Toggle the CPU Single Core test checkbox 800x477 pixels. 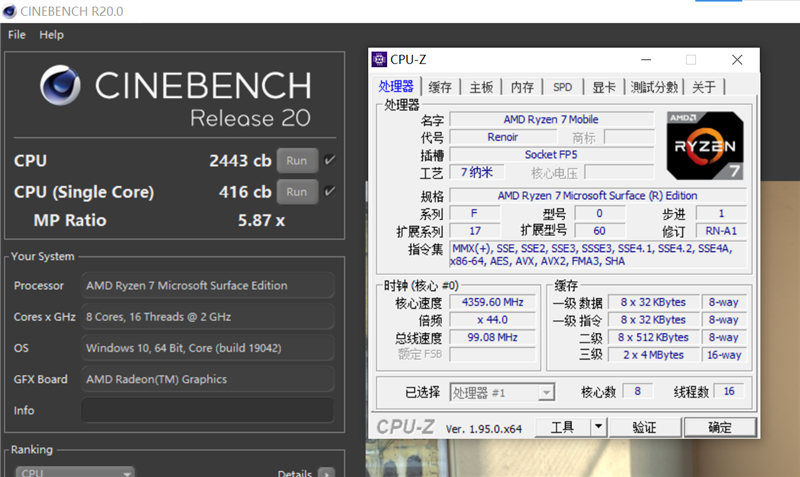click(x=330, y=191)
